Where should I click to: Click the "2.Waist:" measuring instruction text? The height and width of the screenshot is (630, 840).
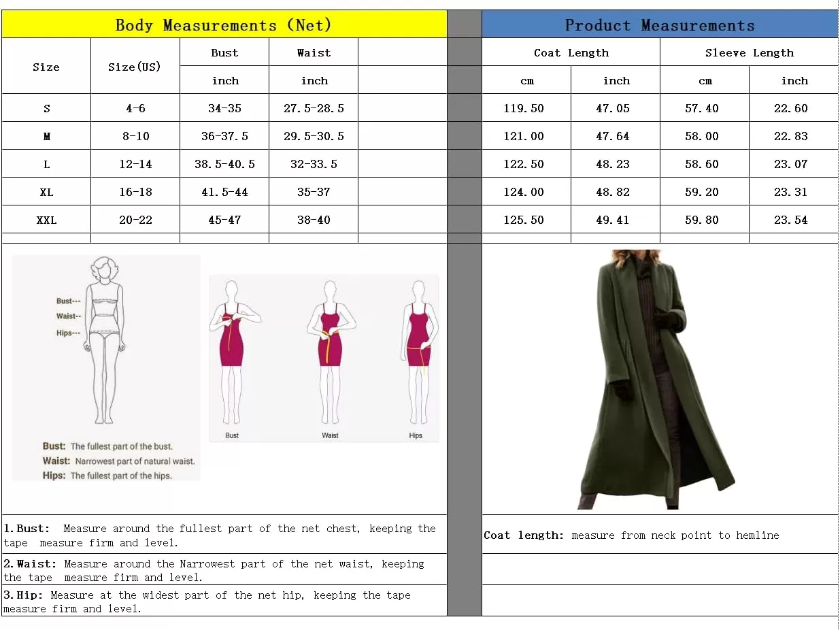pos(214,570)
